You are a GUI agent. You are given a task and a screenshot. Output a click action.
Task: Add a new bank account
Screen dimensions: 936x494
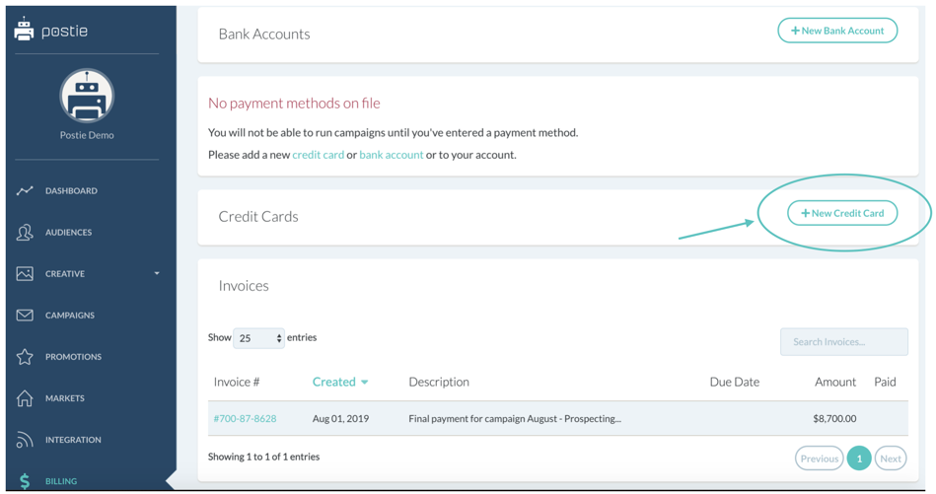(x=837, y=30)
